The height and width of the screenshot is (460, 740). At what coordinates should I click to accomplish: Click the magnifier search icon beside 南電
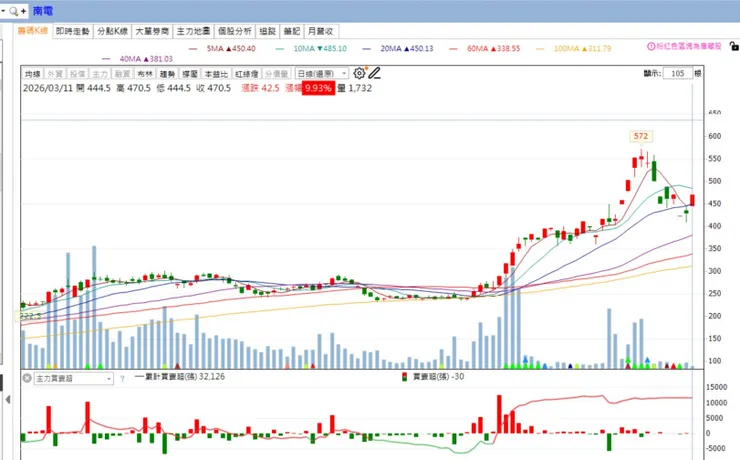[14, 11]
